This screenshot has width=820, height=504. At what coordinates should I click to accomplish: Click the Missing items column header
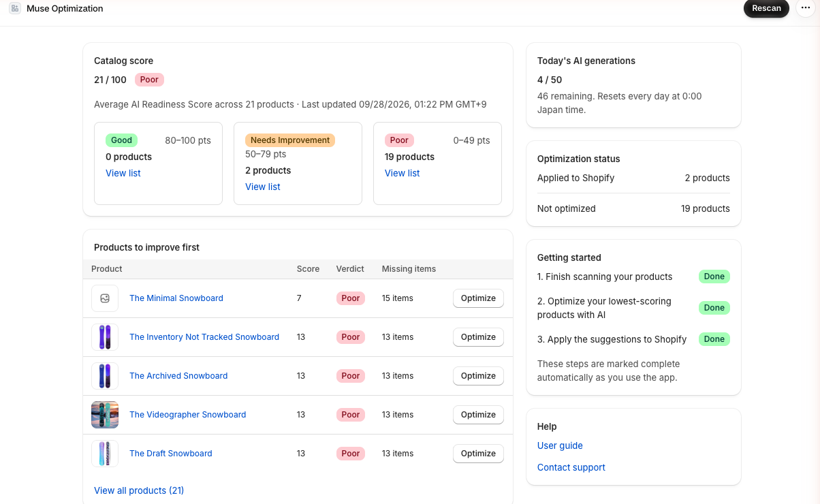click(409, 269)
